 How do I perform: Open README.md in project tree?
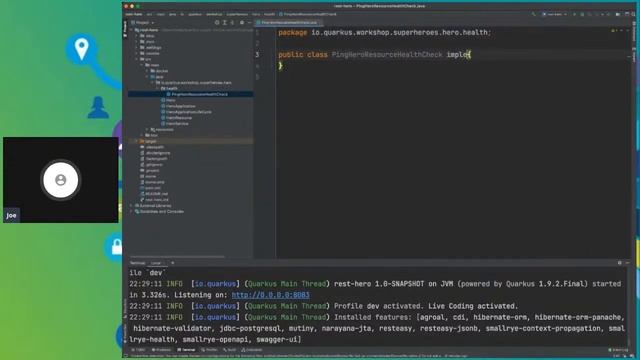[x=156, y=194]
